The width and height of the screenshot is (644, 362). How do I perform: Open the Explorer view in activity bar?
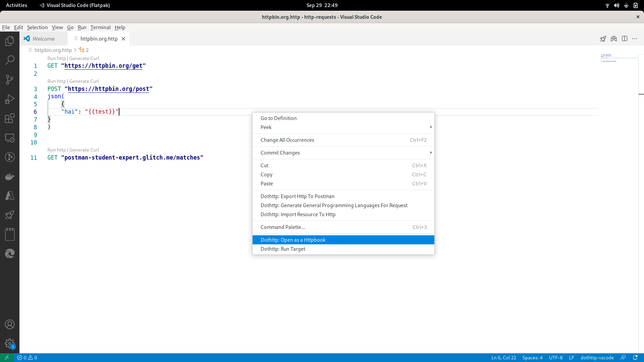coord(10,41)
